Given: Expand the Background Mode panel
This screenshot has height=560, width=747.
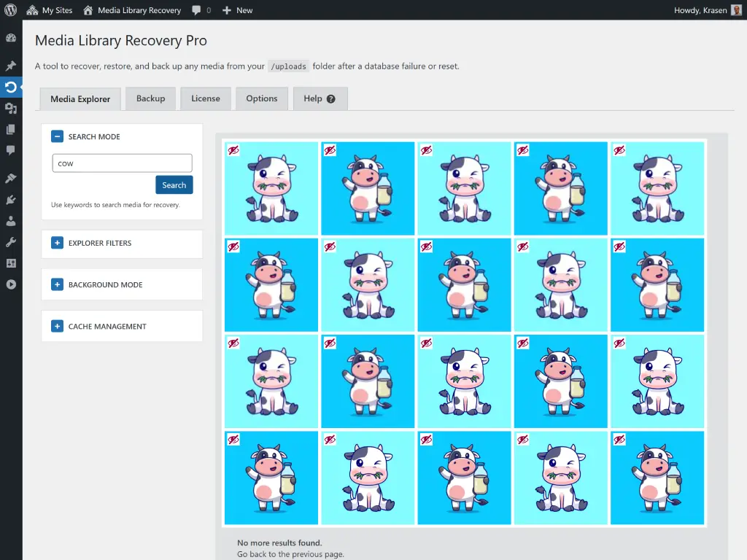Looking at the screenshot, I should coord(58,284).
